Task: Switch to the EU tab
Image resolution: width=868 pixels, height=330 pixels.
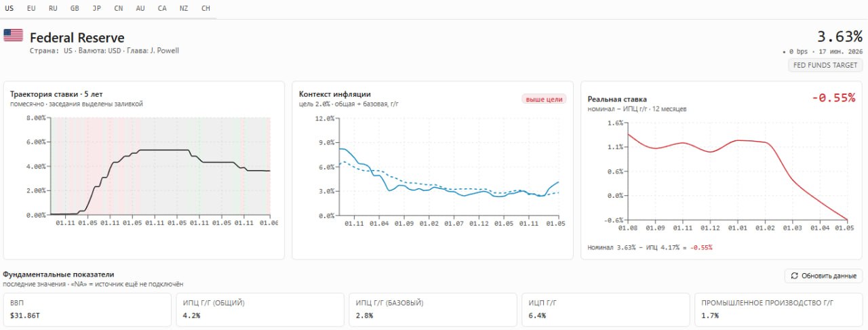Action: tap(31, 8)
